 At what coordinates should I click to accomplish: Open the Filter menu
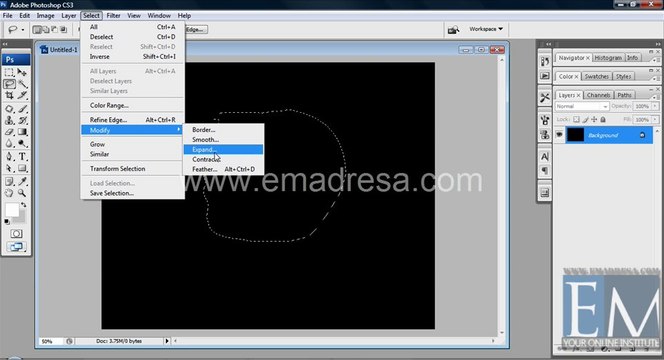(113, 16)
